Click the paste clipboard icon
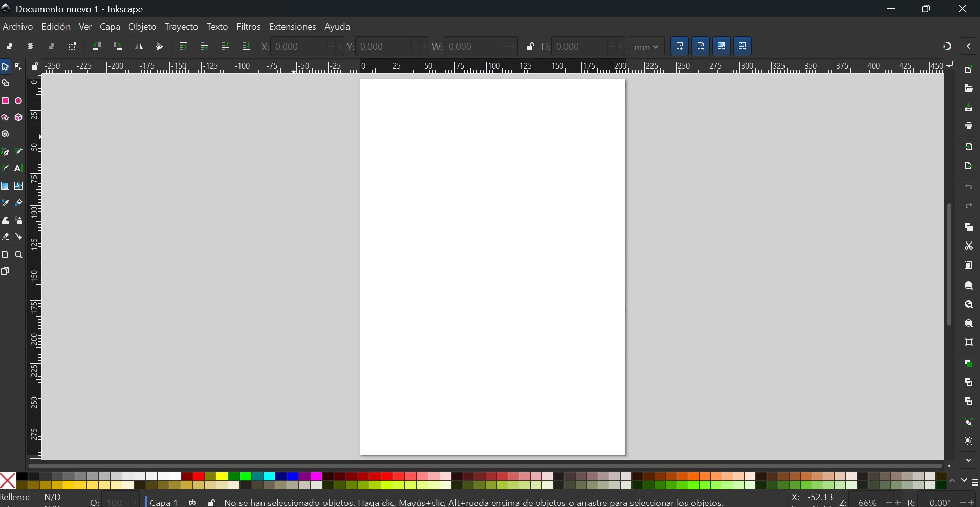 click(x=969, y=266)
